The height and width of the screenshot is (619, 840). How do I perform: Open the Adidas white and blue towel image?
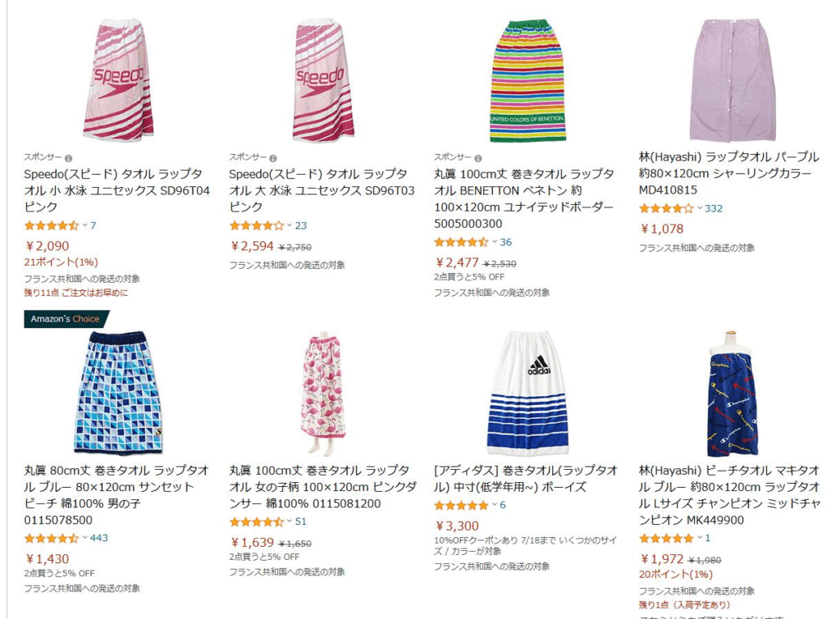click(527, 394)
